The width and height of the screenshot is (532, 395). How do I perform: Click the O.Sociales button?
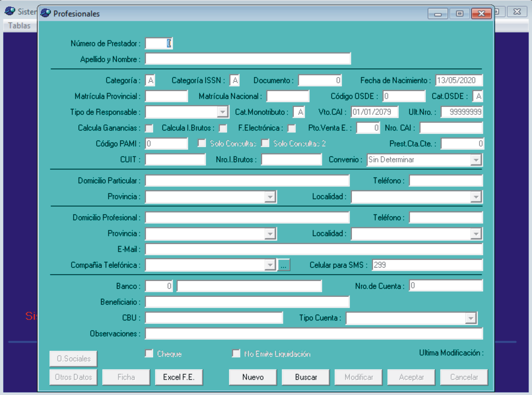[x=74, y=359]
